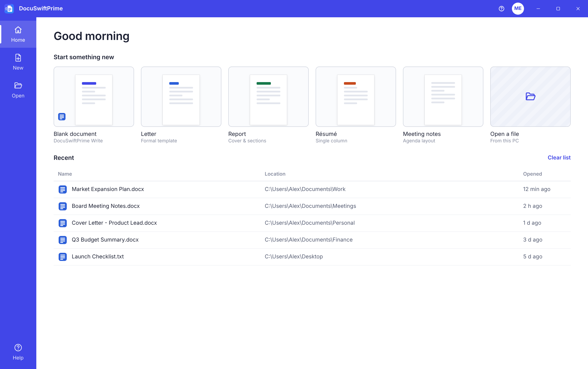Click the '1 d ago' opened time
588x369 pixels.
click(x=532, y=223)
